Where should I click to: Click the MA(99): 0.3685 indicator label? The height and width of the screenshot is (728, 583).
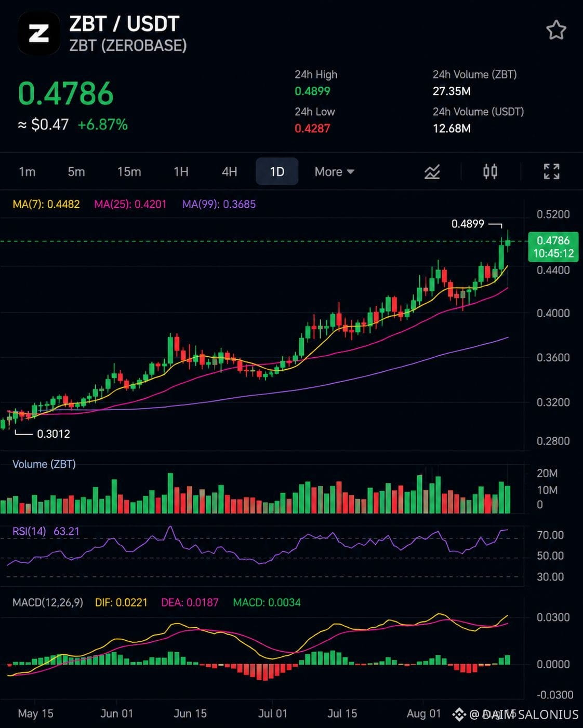click(x=219, y=204)
